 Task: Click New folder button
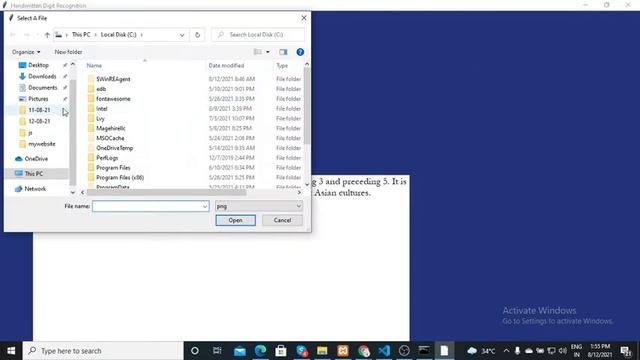click(68, 52)
